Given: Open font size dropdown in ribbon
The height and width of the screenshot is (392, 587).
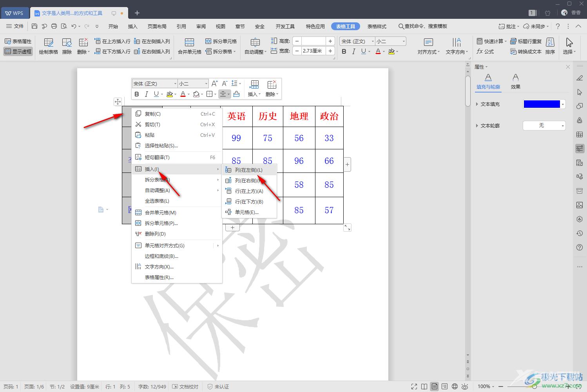Looking at the screenshot, I should click(x=403, y=41).
